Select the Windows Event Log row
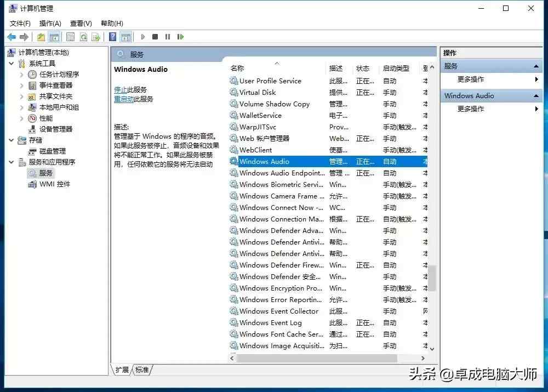 point(328,323)
